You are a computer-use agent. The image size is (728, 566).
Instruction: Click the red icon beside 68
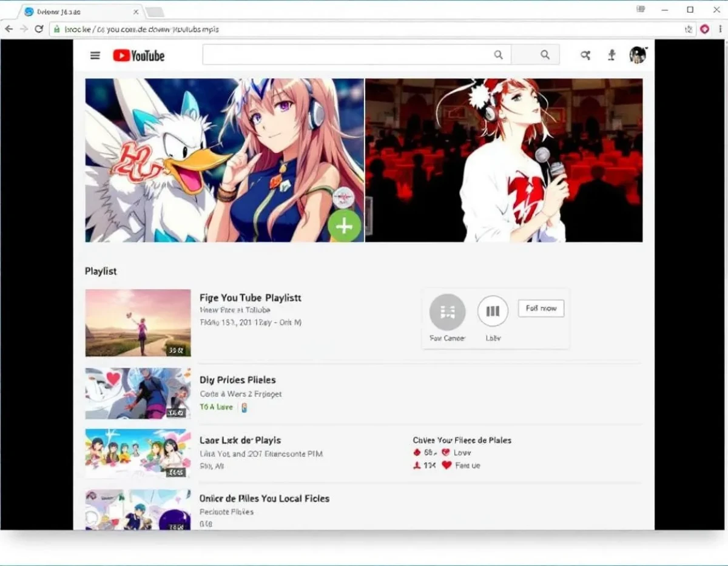click(417, 453)
